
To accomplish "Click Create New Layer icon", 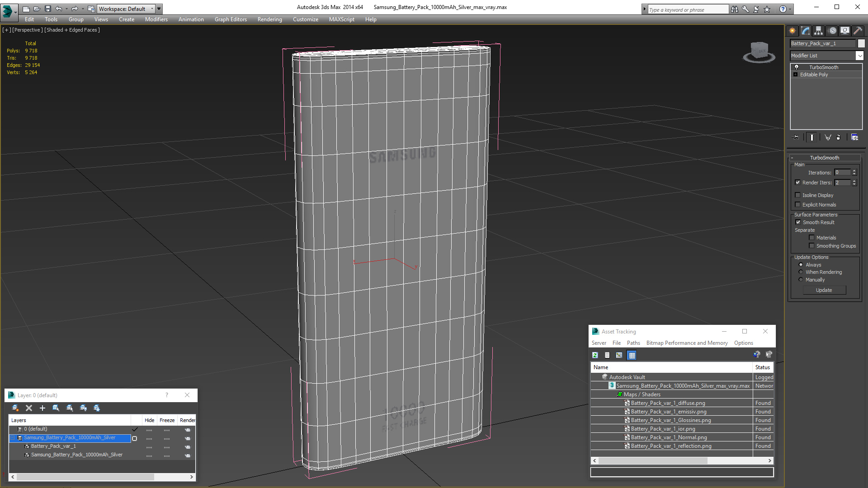I will pos(15,408).
